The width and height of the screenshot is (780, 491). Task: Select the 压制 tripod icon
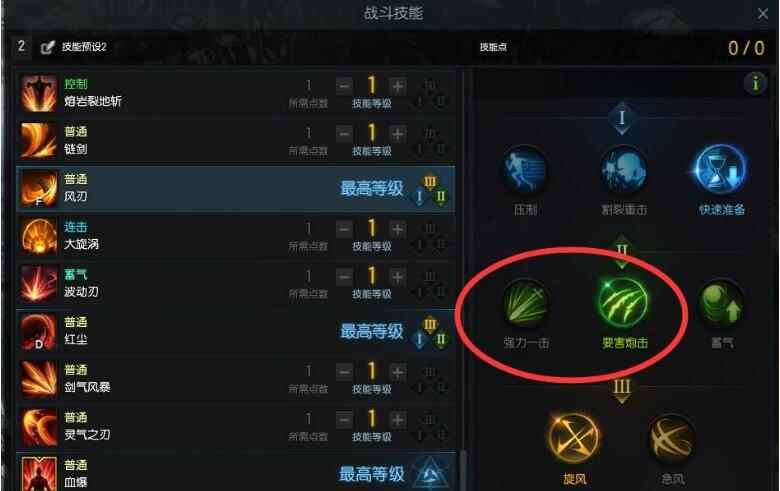pyautogui.click(x=525, y=170)
